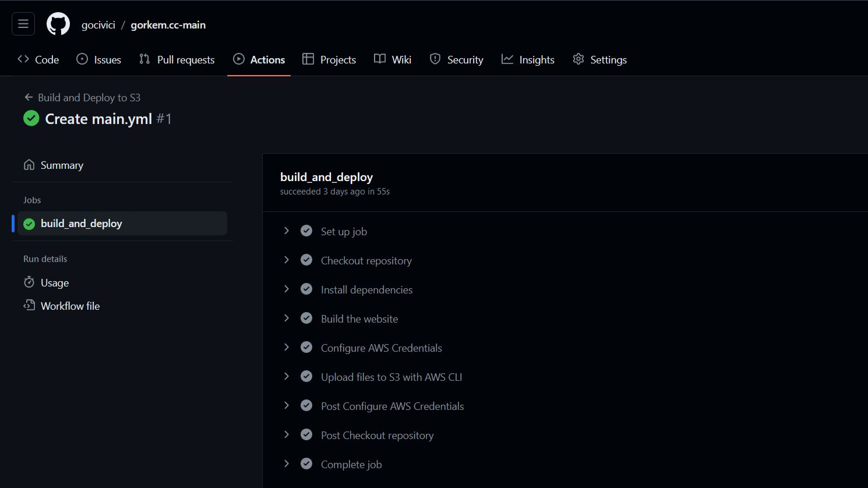Click the Workflow file icon
Screen dimensions: 868x488
click(x=29, y=305)
